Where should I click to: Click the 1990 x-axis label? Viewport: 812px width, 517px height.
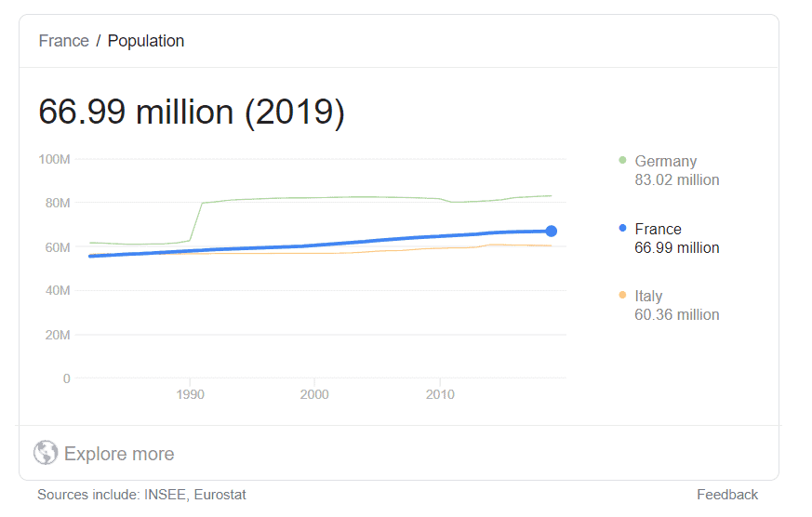click(190, 394)
